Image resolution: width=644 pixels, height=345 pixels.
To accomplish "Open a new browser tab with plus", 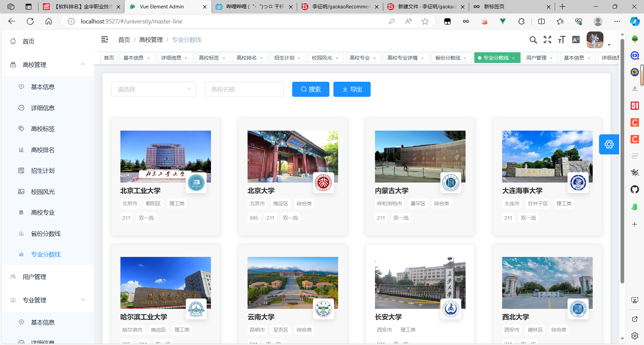I will (562, 7).
